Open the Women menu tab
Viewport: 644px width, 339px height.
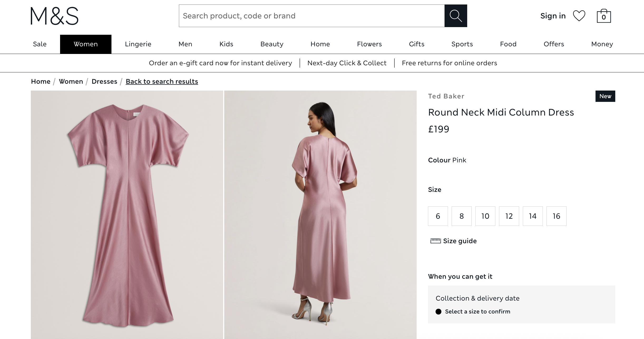[86, 44]
